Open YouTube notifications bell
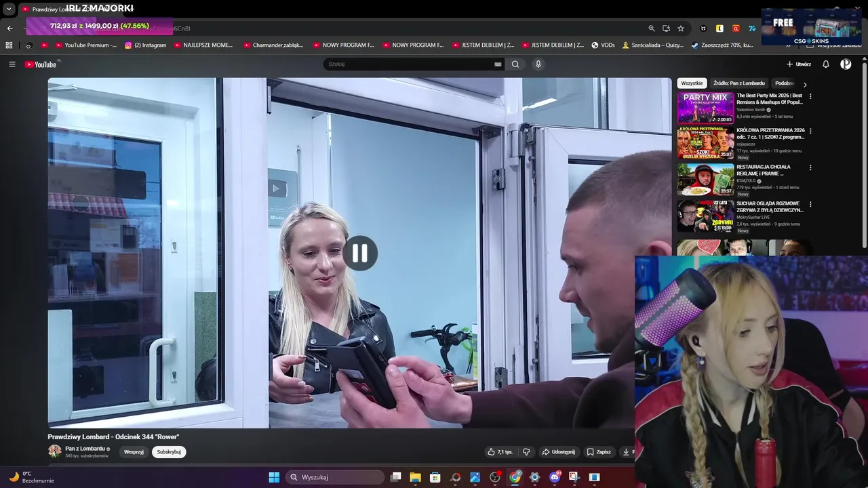Screen dimensions: 868x488 pos(826,64)
